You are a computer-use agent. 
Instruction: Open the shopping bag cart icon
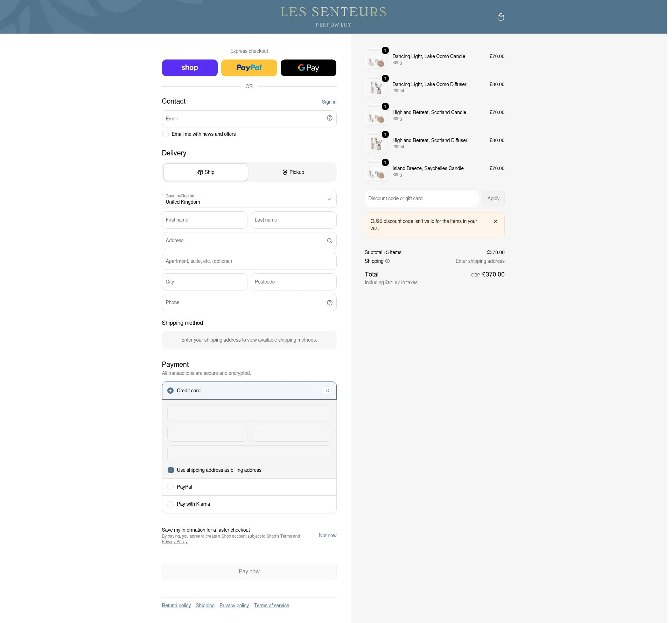pos(501,17)
